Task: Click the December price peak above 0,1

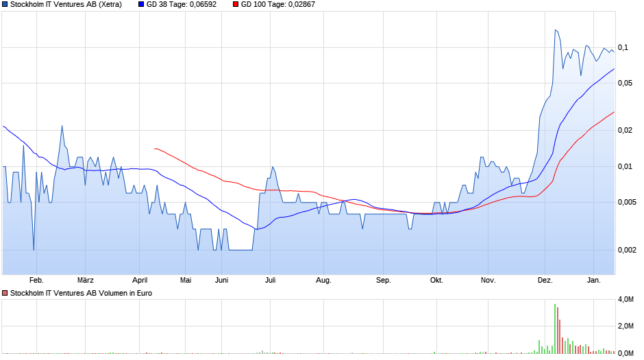Action: (x=556, y=30)
